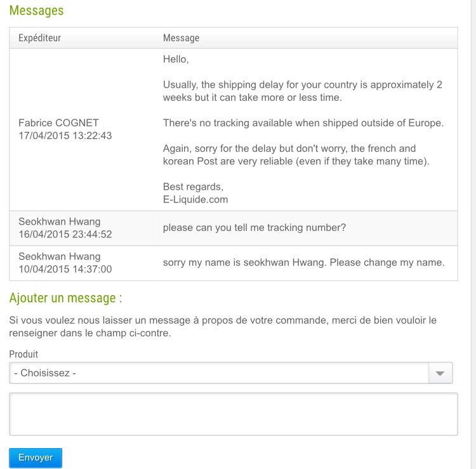
Task: Focus the empty message text area
Action: 233,414
